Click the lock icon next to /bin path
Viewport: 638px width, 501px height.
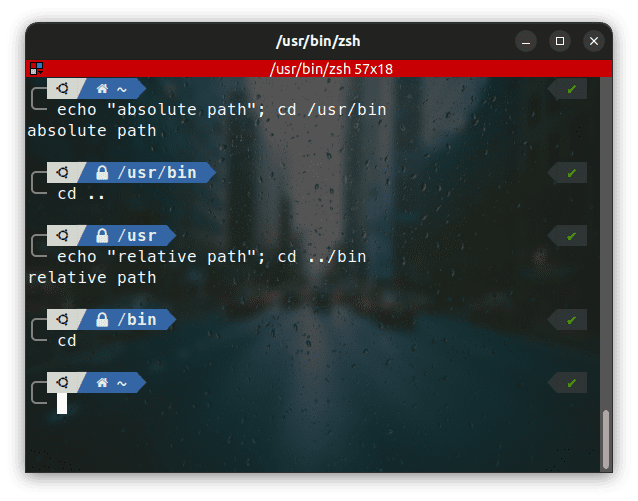click(x=102, y=320)
